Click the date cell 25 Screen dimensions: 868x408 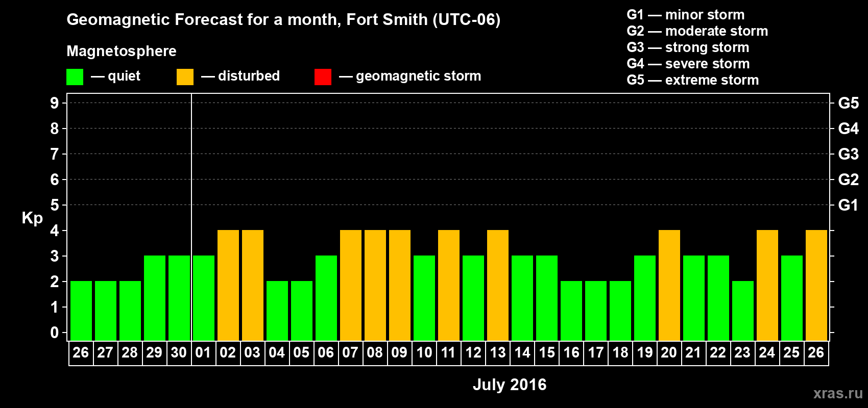tap(791, 353)
